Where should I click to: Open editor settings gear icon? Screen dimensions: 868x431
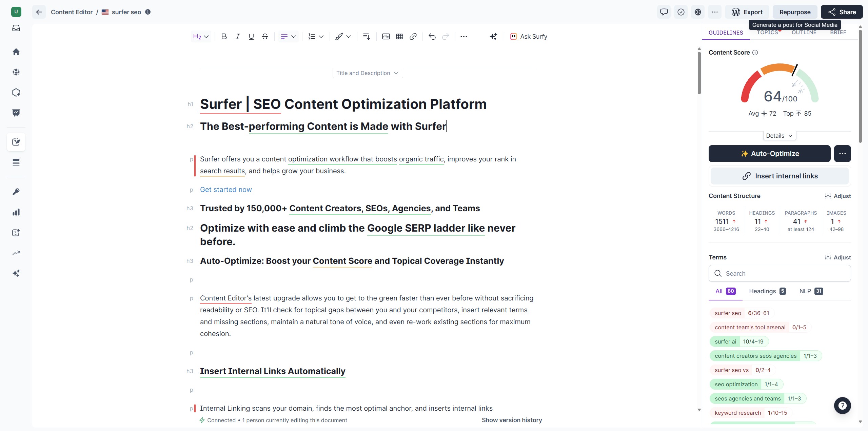[698, 12]
